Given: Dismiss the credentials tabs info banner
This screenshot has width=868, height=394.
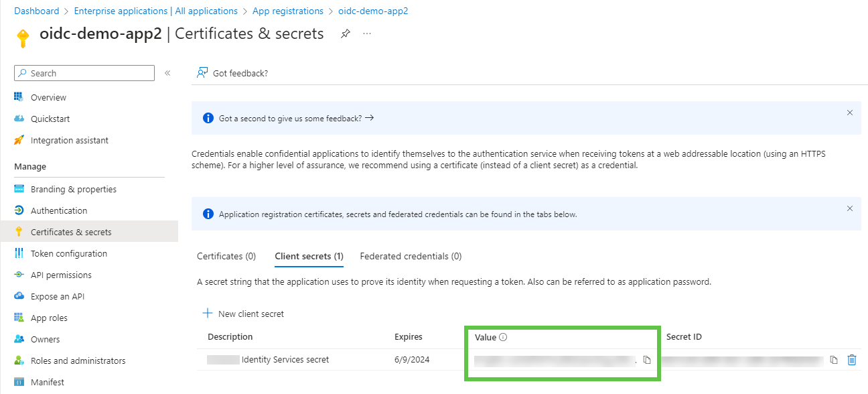Looking at the screenshot, I should pyautogui.click(x=850, y=208).
